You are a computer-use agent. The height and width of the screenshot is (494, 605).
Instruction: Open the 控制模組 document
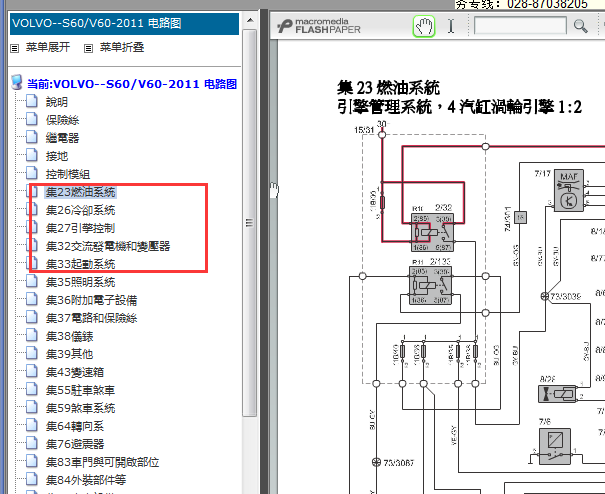pos(68,174)
